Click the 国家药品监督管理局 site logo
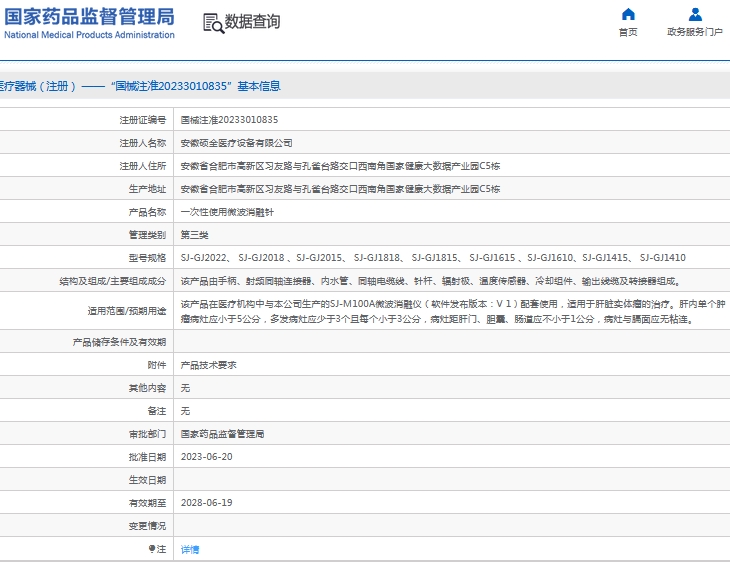Viewport: 730px width, 567px height. pyautogui.click(x=90, y=16)
